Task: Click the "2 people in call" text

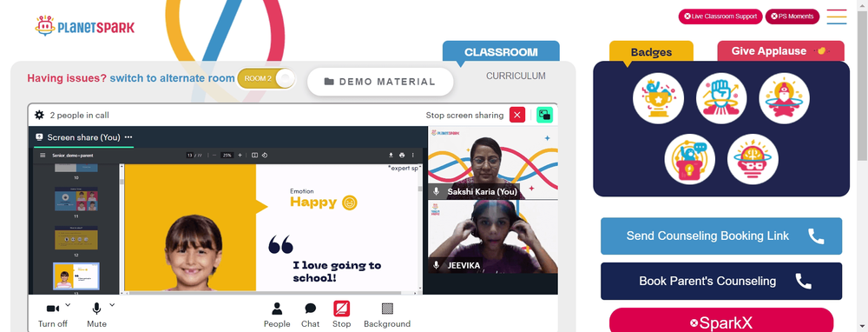Action: [79, 116]
